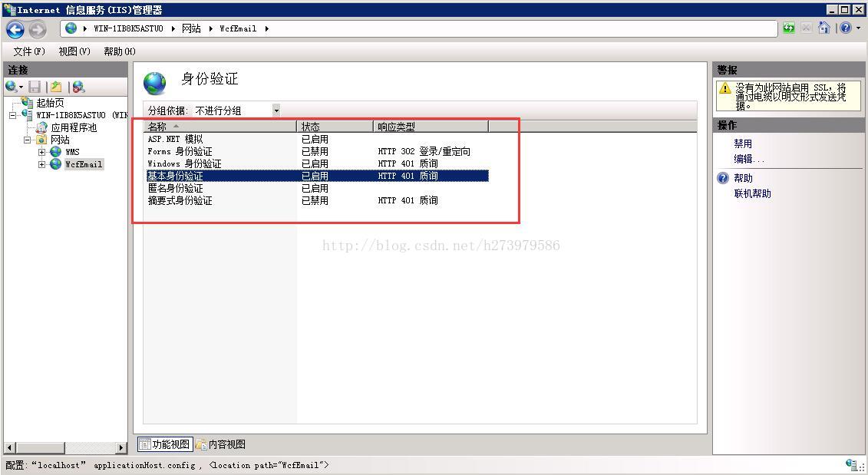Open help via the blue question mark icon
The height and width of the screenshot is (475, 868).
845,28
